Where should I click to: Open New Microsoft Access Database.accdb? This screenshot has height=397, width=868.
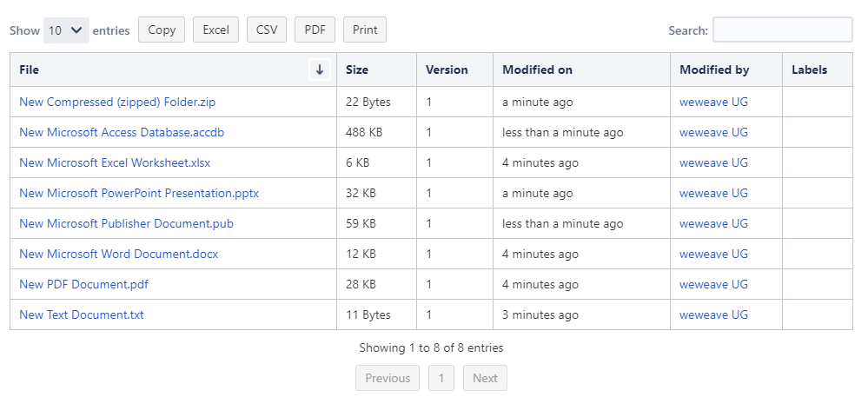[x=122, y=132]
